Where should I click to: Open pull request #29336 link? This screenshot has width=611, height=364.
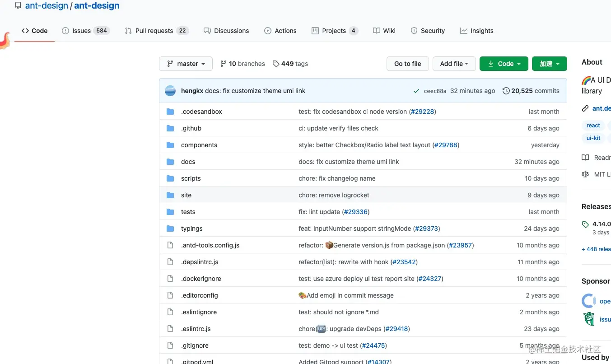pyautogui.click(x=356, y=212)
